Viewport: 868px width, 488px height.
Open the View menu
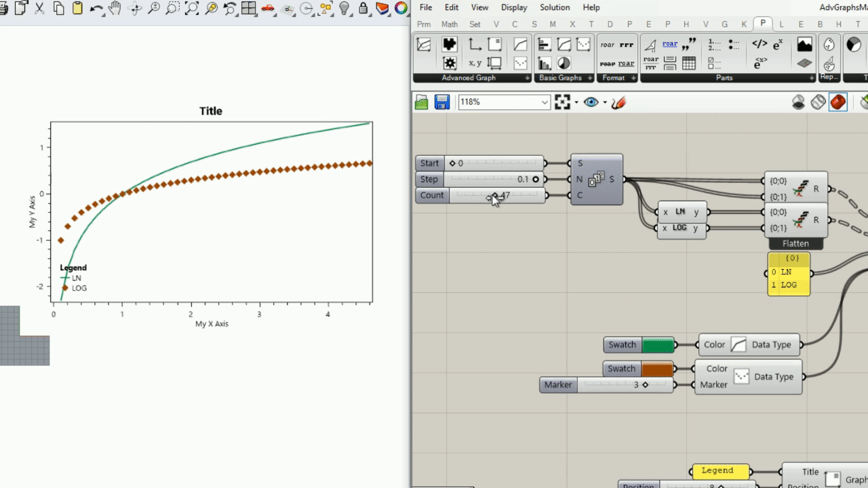[479, 7]
